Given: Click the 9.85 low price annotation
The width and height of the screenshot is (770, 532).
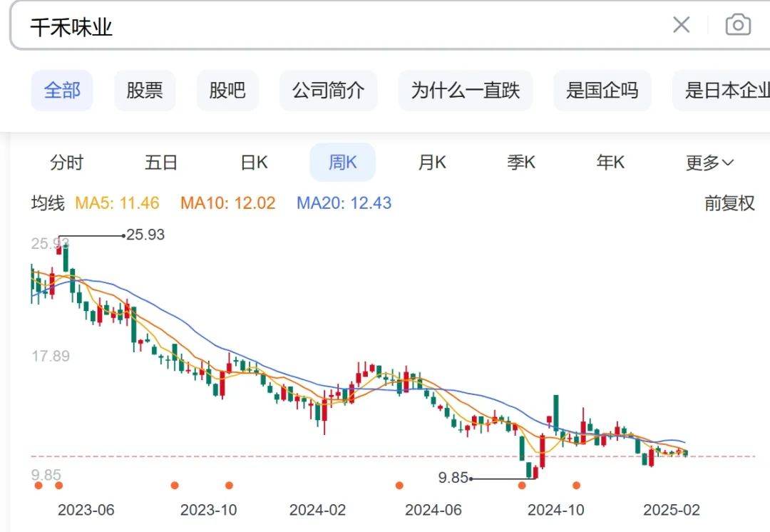Looking at the screenshot, I should point(453,478).
